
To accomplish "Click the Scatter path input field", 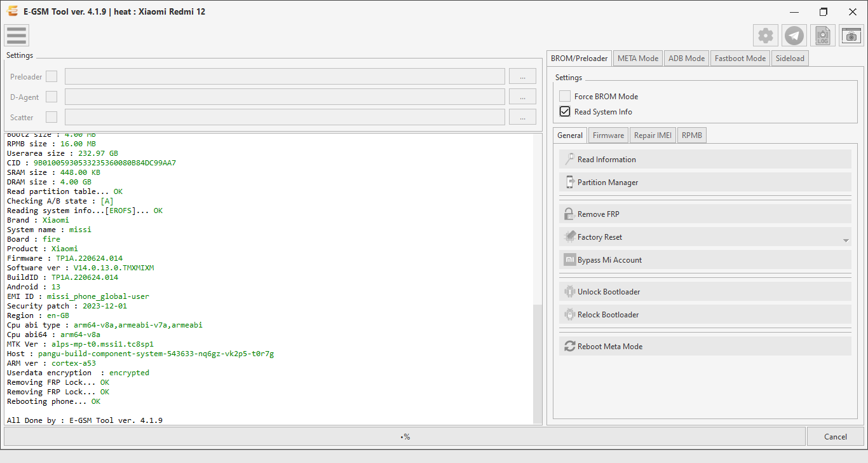I will [285, 117].
